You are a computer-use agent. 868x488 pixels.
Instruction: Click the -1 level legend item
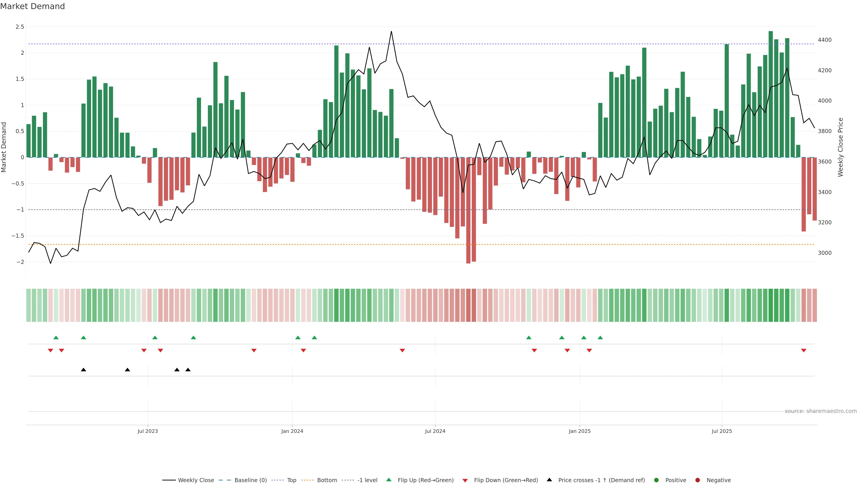tap(367, 480)
